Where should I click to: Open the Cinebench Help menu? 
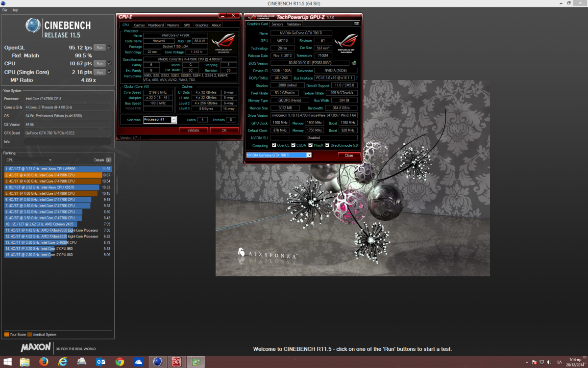pos(15,10)
